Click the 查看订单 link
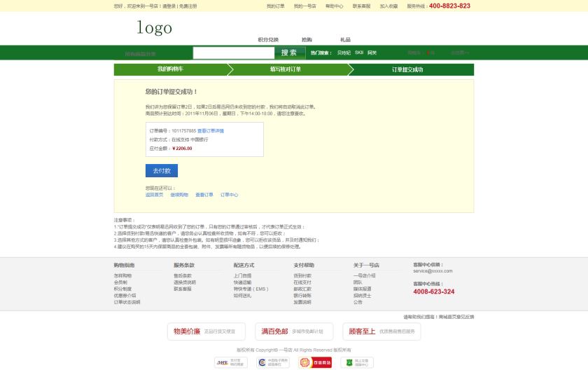This screenshot has width=588, height=370. 204,195
